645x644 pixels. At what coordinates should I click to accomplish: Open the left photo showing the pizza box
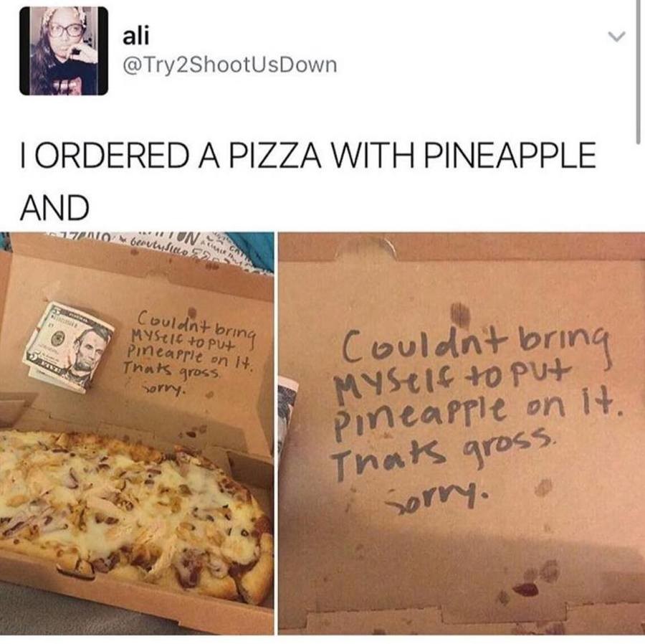(x=137, y=433)
